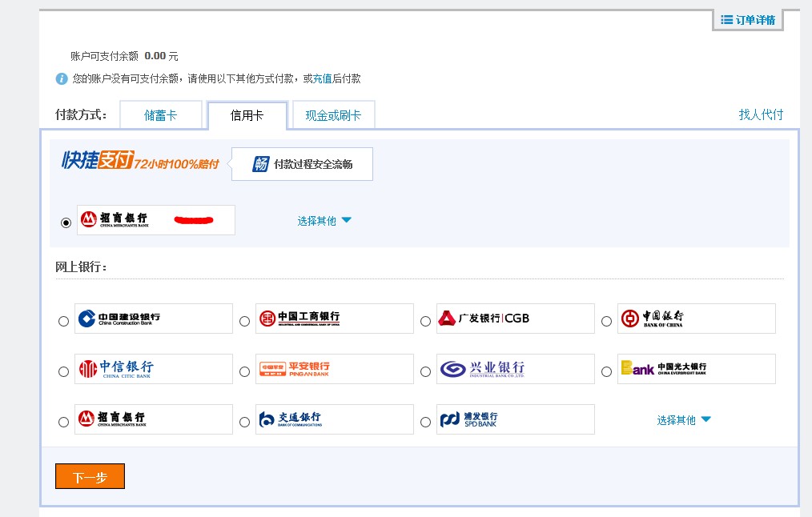Expand 选择其他 next to the 快捷支付 card

point(324,221)
